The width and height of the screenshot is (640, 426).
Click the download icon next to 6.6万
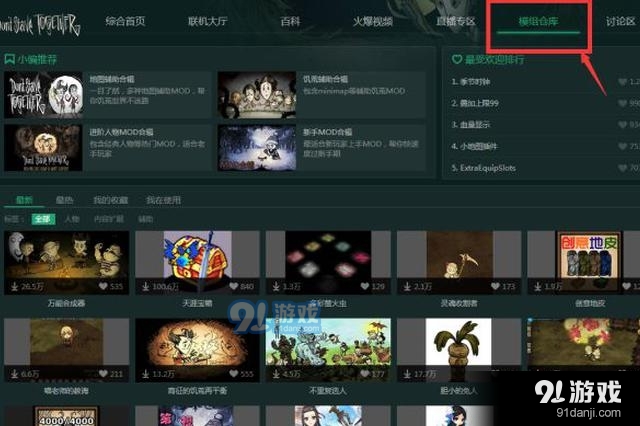click(14, 374)
